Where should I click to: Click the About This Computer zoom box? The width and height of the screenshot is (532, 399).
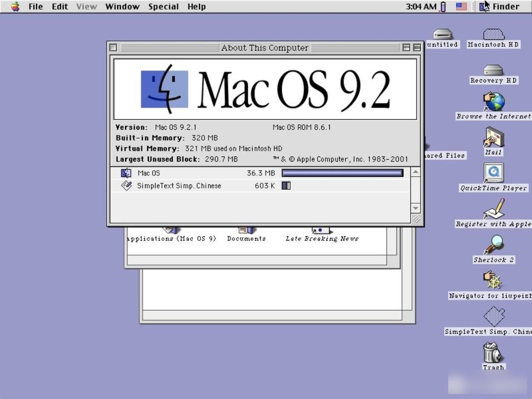pyautogui.click(x=406, y=48)
